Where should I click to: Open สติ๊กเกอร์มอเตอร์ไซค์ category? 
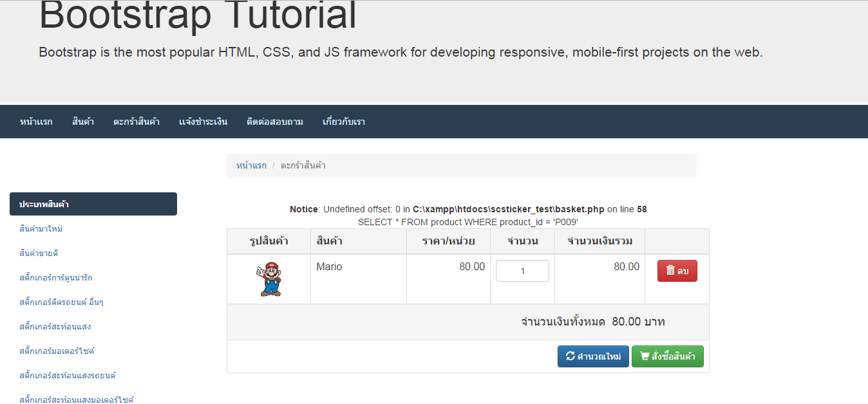57,351
